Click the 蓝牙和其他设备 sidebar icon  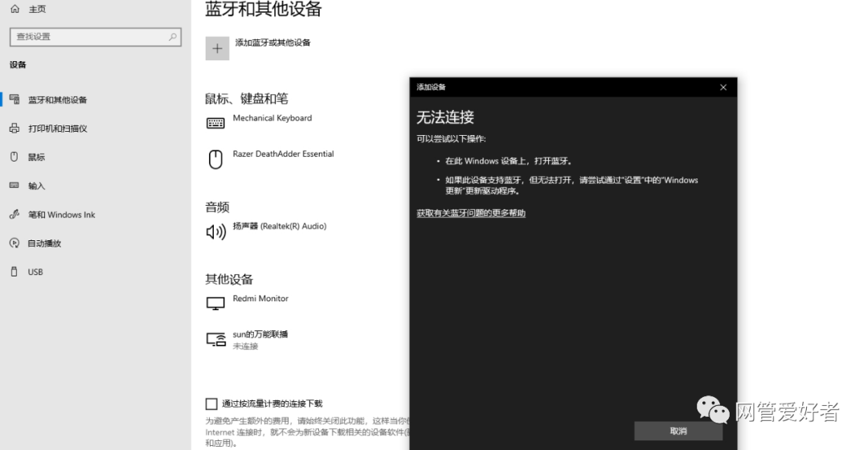pyautogui.click(x=14, y=99)
